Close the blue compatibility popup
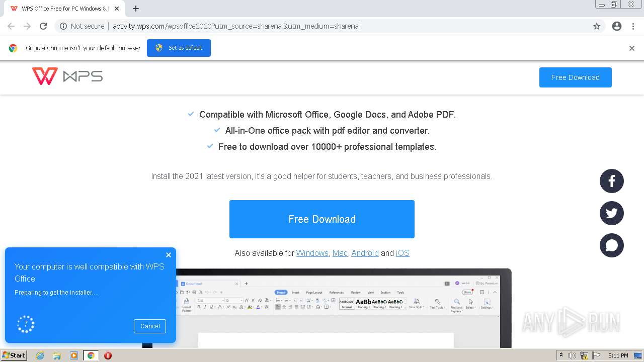644x362 pixels. click(169, 255)
